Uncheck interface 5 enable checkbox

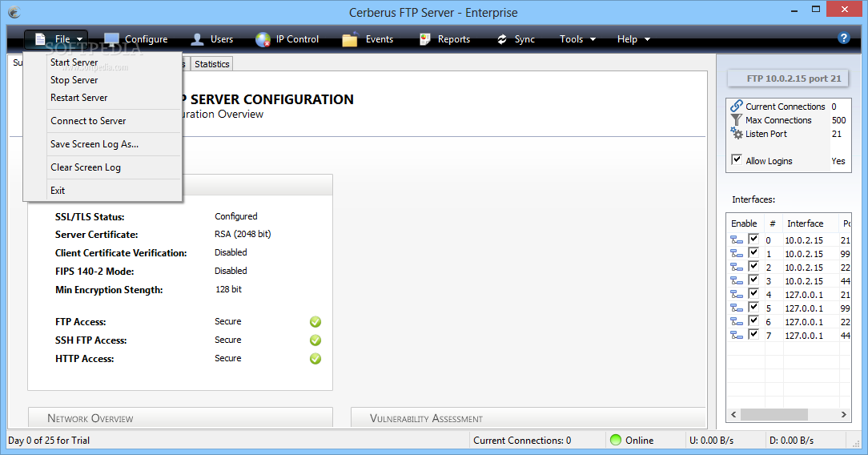(753, 307)
